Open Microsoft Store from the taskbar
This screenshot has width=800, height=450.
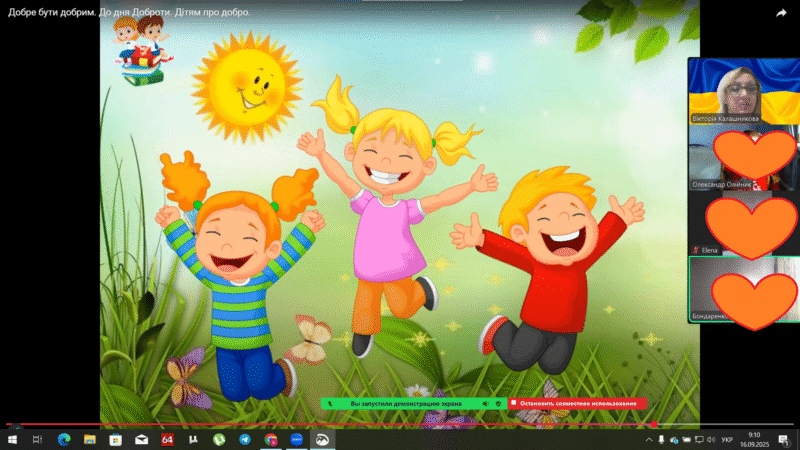pos(116,439)
